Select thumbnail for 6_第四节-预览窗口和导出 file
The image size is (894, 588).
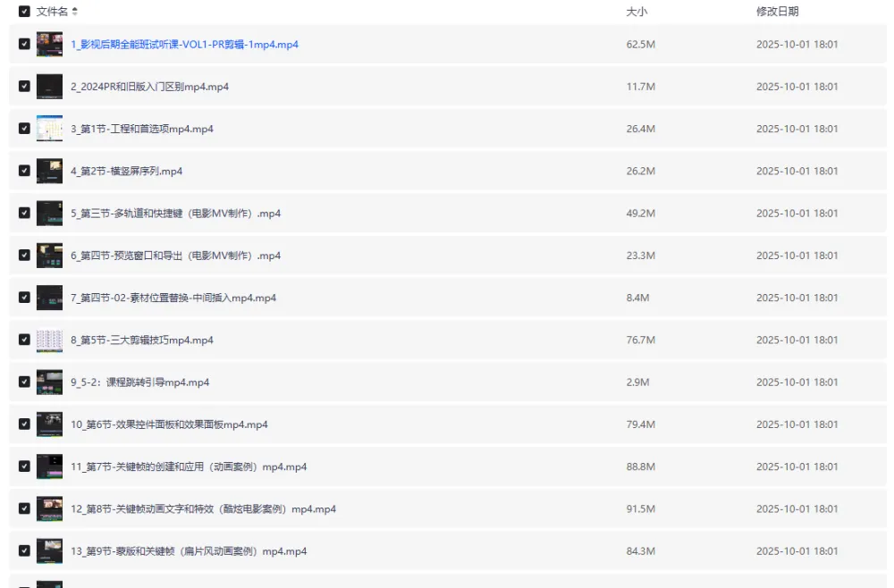(49, 256)
